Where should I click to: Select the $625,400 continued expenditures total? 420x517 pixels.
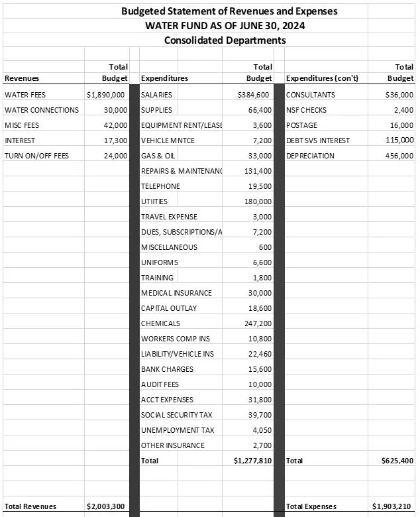click(395, 460)
